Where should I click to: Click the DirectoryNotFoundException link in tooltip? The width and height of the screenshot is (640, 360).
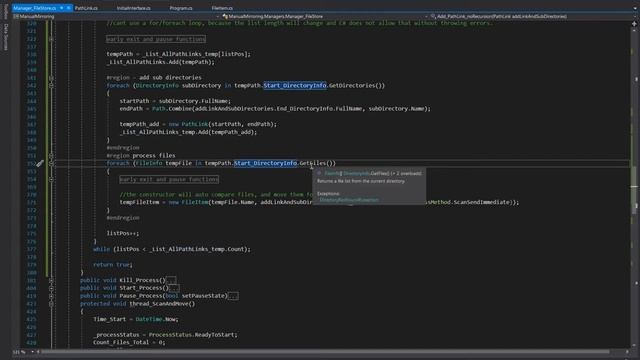[349, 200]
